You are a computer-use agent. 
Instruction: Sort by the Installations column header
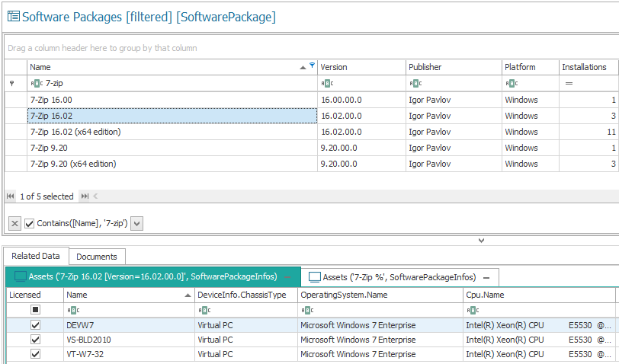(589, 67)
